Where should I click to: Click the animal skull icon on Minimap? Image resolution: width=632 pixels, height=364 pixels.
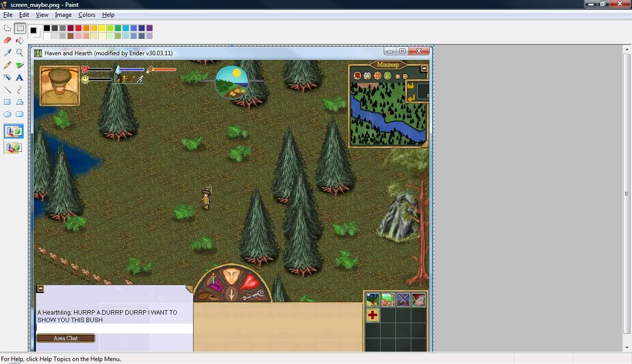coord(367,76)
